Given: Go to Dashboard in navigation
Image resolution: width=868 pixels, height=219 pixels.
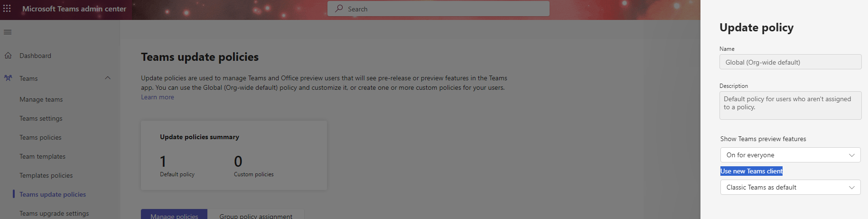Looking at the screenshot, I should [35, 56].
